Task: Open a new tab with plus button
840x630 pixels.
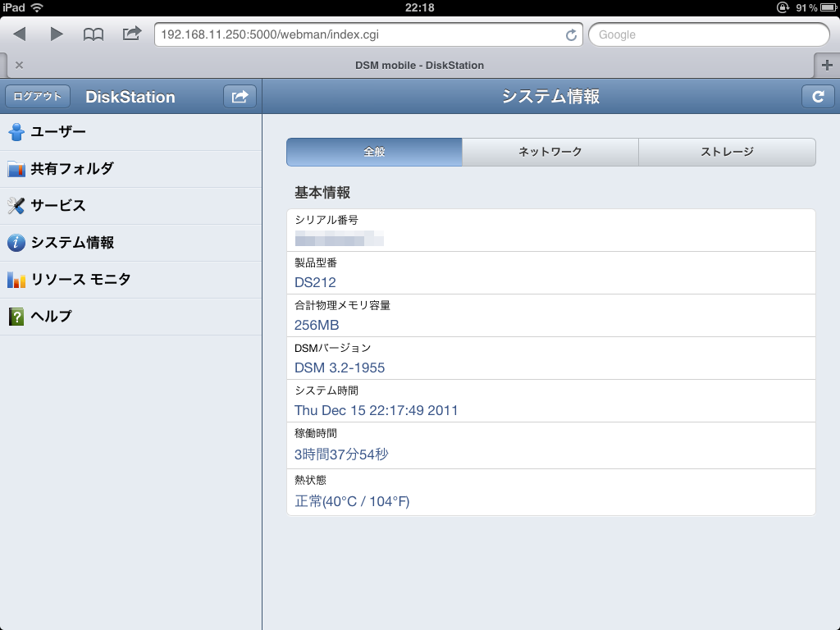Action: [x=827, y=66]
